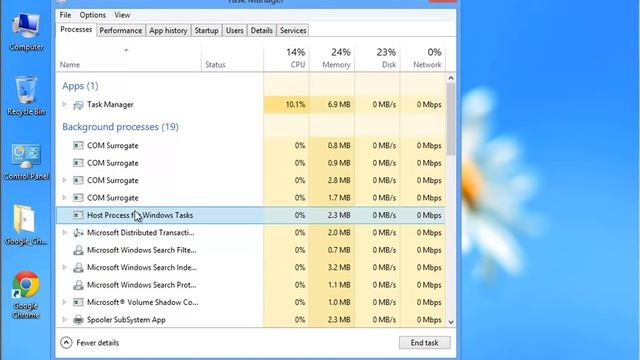Screen dimensions: 640x360
Task: Select Microsoft Windows Search Filte... row
Action: pos(251,250)
